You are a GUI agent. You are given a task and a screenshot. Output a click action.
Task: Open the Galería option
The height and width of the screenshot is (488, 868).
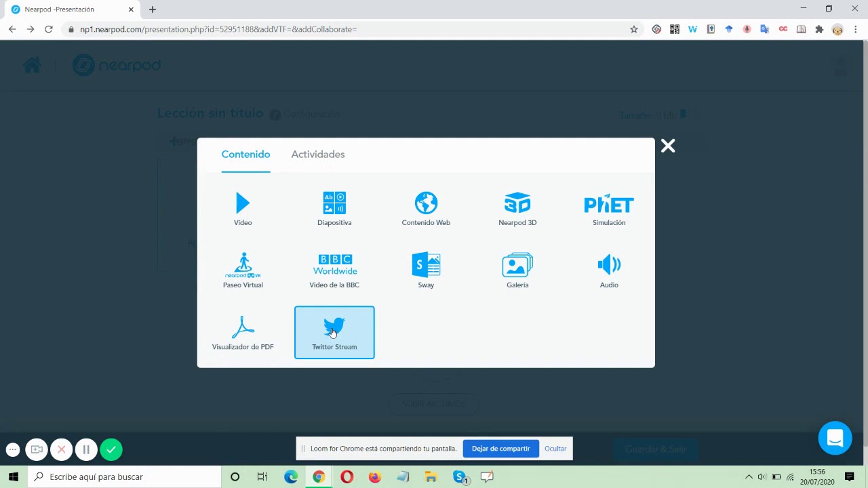pos(517,270)
